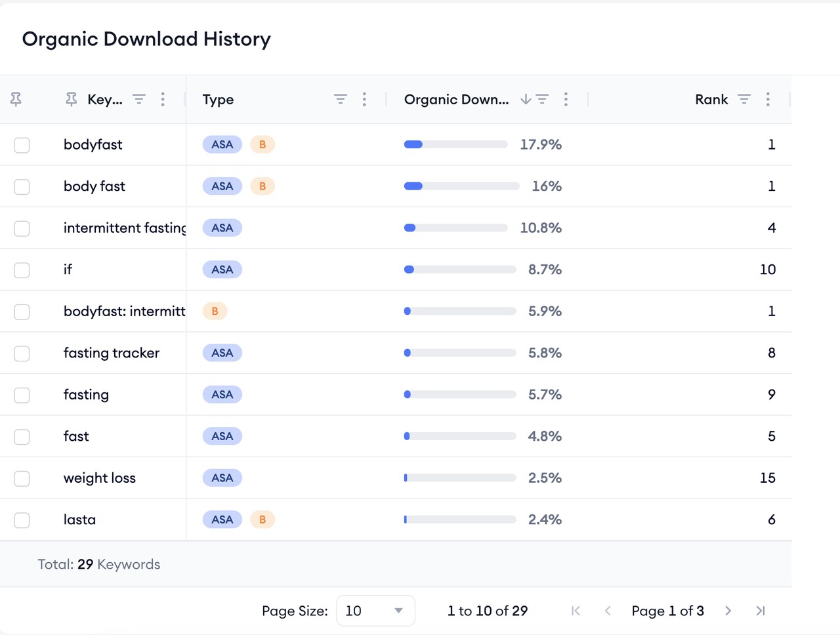Click the Rank column header label
The width and height of the screenshot is (840, 635).
pos(711,99)
